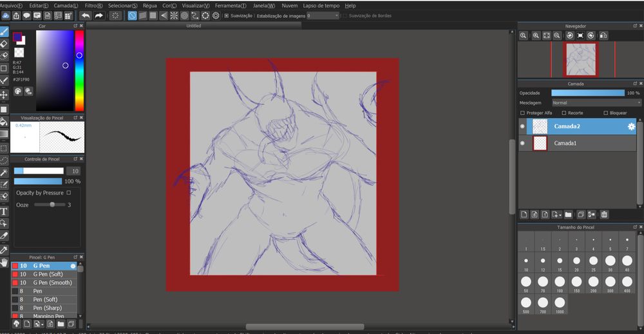Click the zoom out icon in Navegador

click(x=557, y=36)
